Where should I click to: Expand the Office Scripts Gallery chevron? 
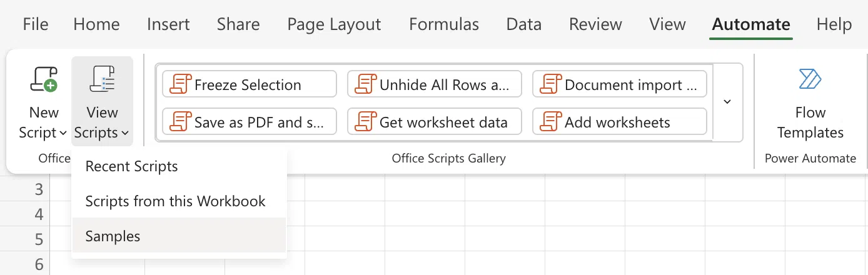click(727, 102)
